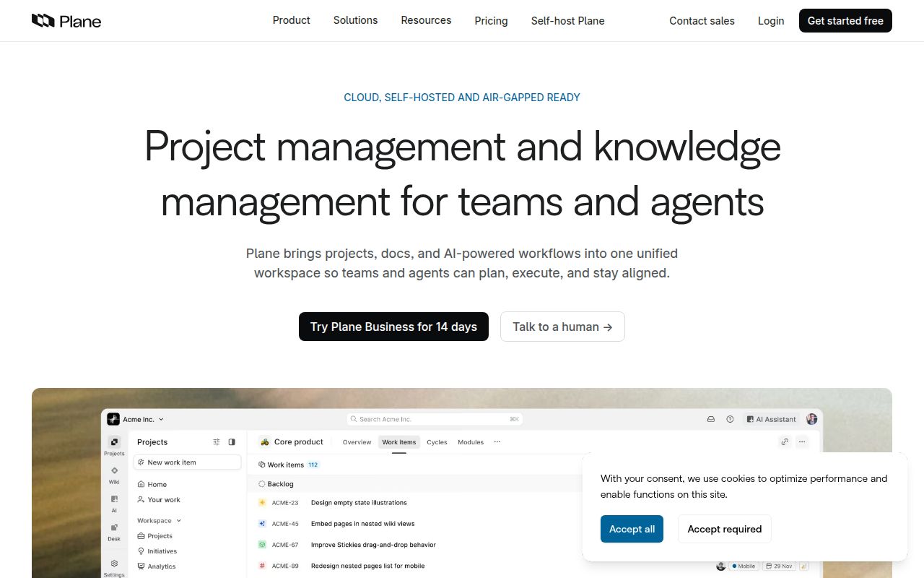924x578 pixels.
Task: Click the ACME-23 identifier
Action: pyautogui.click(x=285, y=503)
